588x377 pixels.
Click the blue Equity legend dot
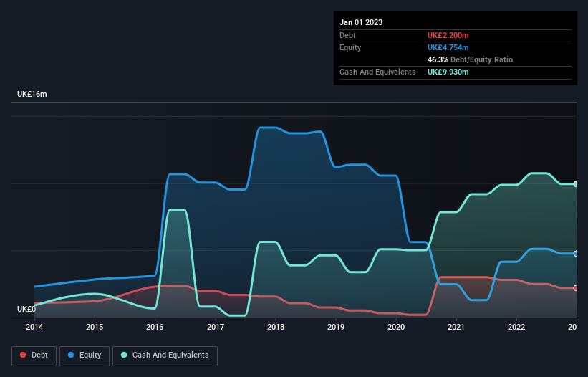(71, 355)
